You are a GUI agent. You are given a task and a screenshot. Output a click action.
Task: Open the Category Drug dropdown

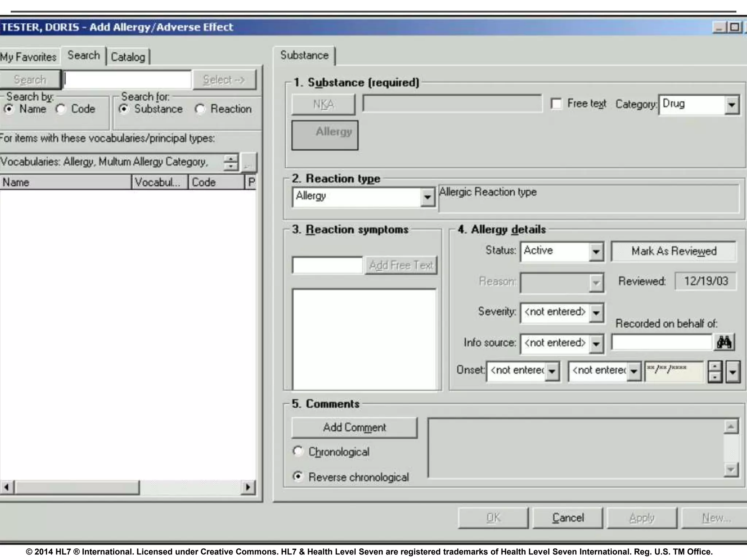[732, 105]
